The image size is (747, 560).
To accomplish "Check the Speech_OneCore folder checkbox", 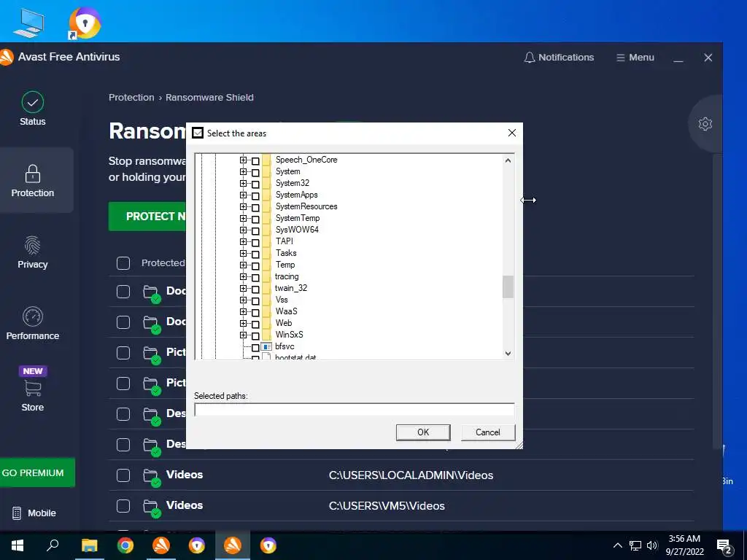I will point(255,161).
